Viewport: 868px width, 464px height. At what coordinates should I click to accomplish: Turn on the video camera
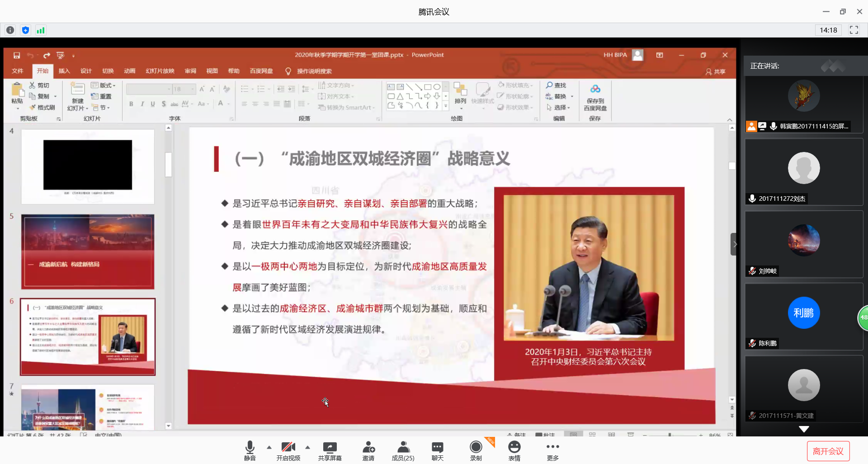(x=288, y=450)
